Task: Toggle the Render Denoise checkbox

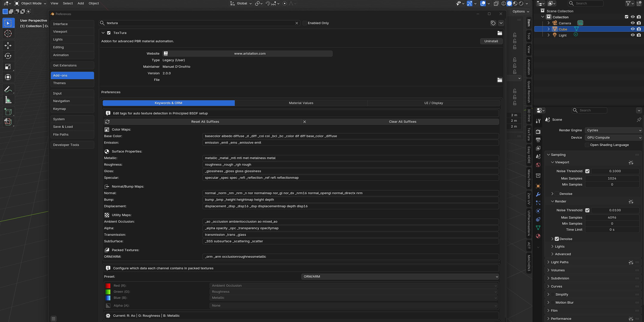Action: click(557, 239)
